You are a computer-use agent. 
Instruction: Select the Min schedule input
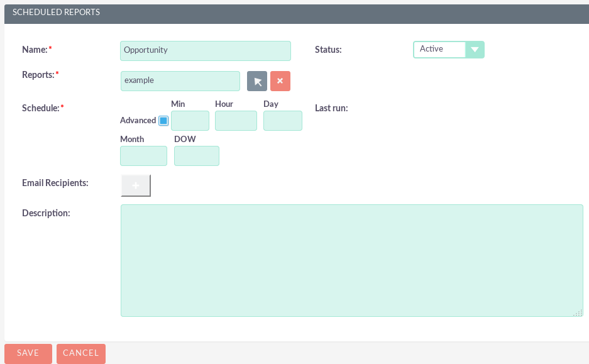(x=190, y=121)
